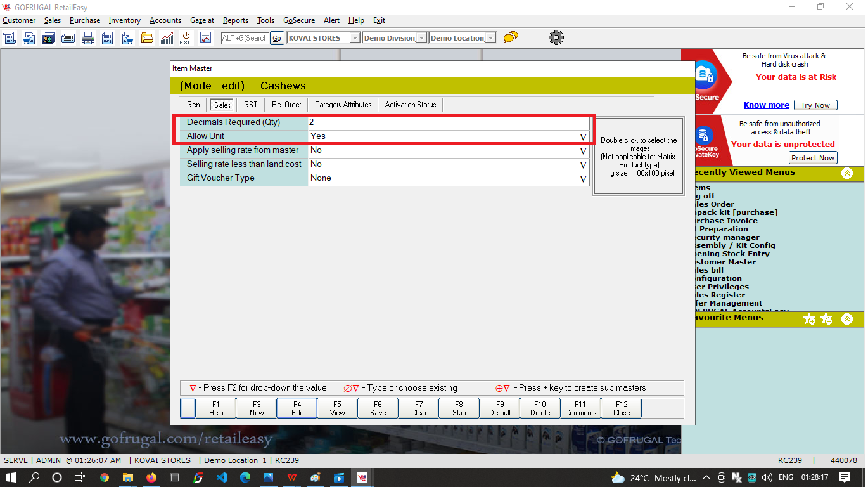Open the Windows Start menu
This screenshot has width=868, height=487.
click(11, 477)
